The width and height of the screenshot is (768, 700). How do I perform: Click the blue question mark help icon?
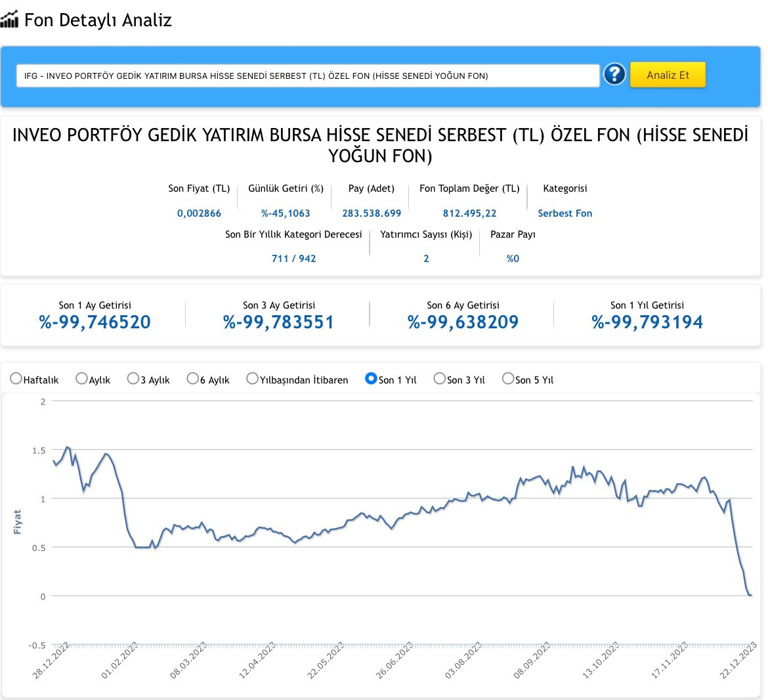click(614, 74)
